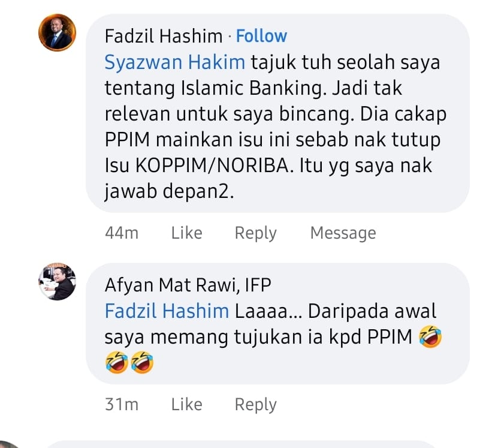The height and width of the screenshot is (448, 489).
Task: Visit tagged Syazwan Hakim's profile
Action: (x=175, y=62)
